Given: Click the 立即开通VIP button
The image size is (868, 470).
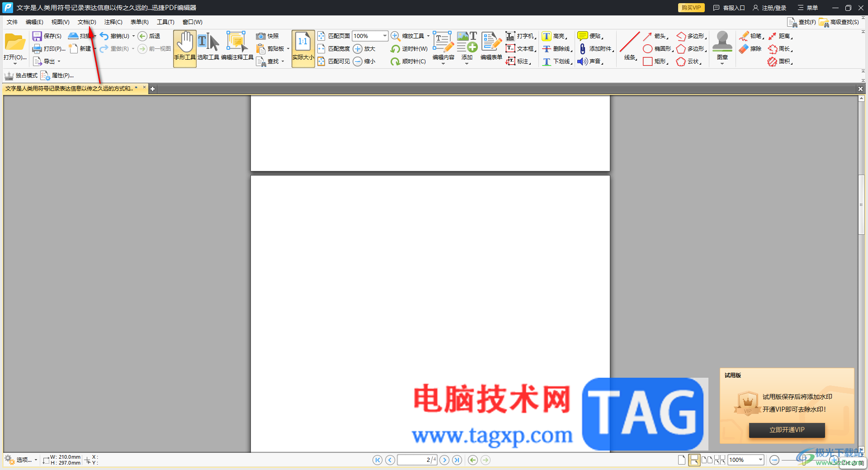Looking at the screenshot, I should pos(787,430).
